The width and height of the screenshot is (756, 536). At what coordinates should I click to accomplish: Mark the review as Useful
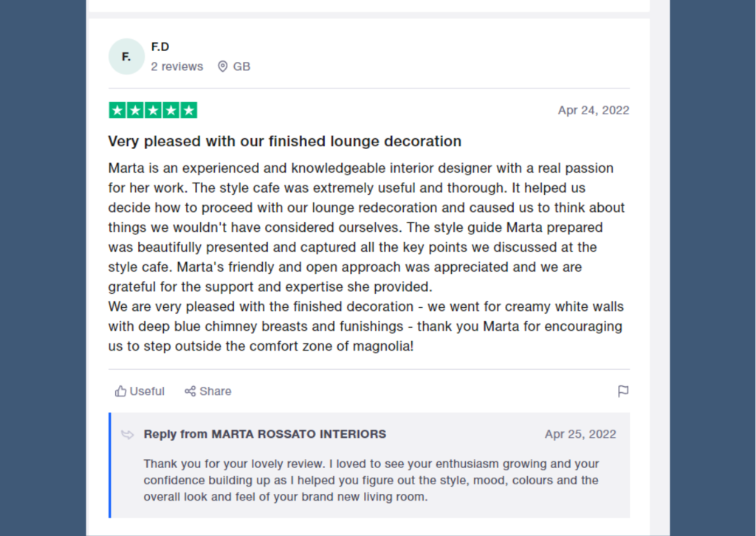pyautogui.click(x=140, y=391)
